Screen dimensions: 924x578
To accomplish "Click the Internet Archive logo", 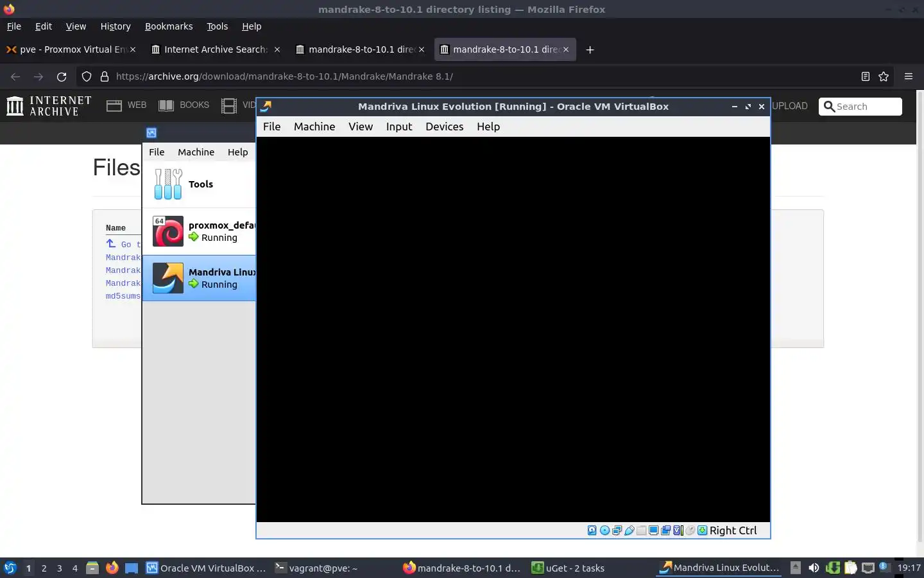I will [49, 106].
